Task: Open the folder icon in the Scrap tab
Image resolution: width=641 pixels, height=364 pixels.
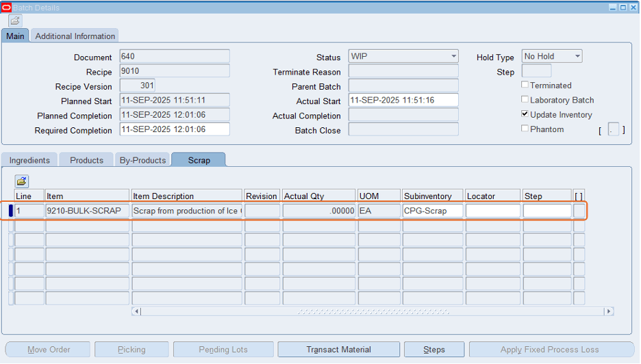Action: pos(22,181)
